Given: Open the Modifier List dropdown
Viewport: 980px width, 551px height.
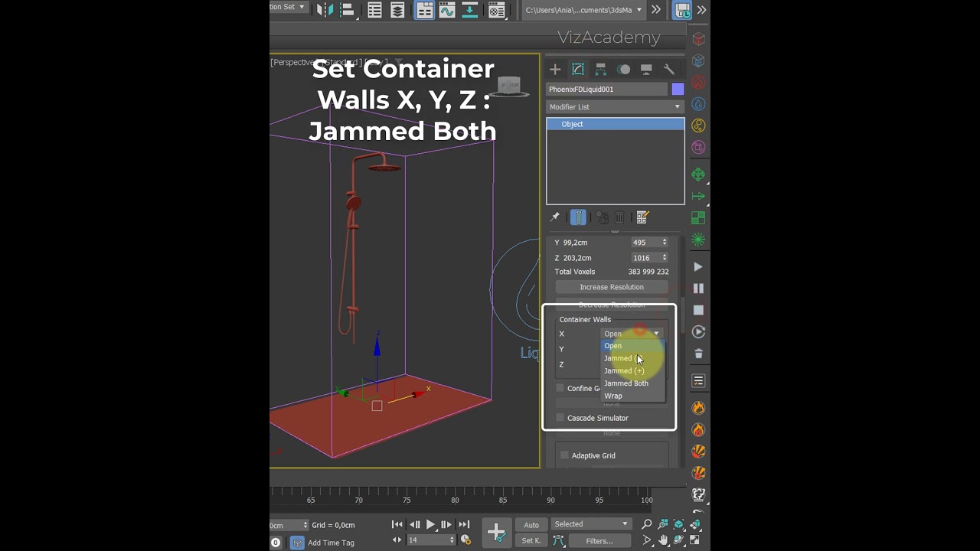Looking at the screenshot, I should (x=615, y=107).
